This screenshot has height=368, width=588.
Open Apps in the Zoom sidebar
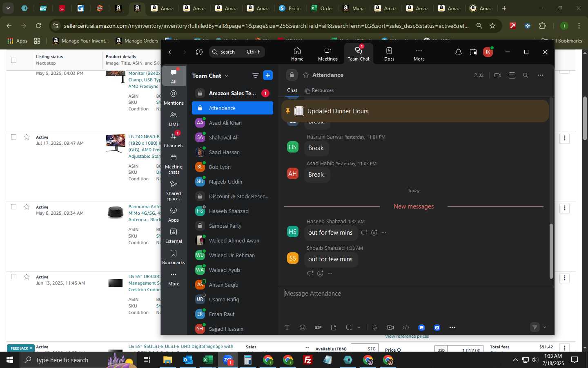pyautogui.click(x=174, y=214)
